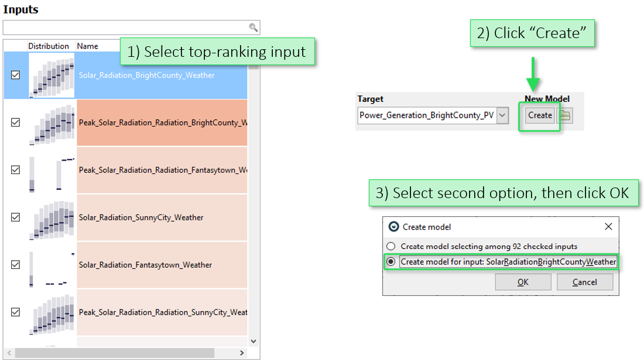The height and width of the screenshot is (361, 644).
Task: Close the Create model dialog
Action: 608,227
